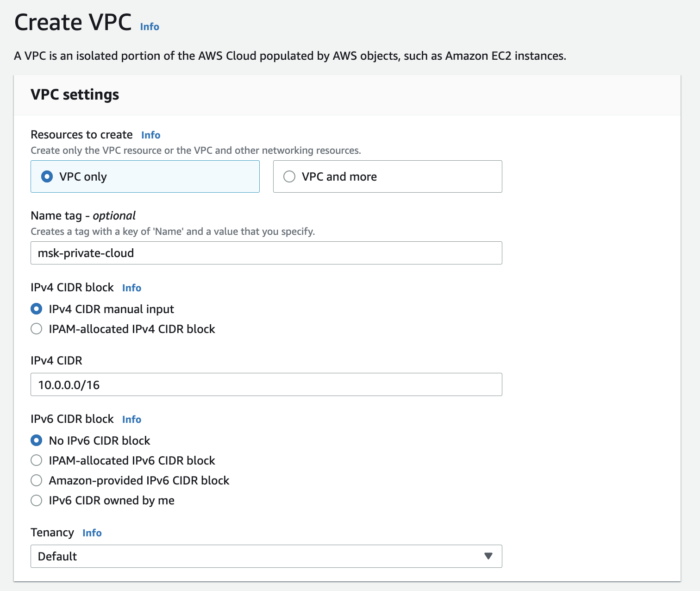Open Info link for IPv6 CIDR block
The height and width of the screenshot is (591, 700).
131,420
